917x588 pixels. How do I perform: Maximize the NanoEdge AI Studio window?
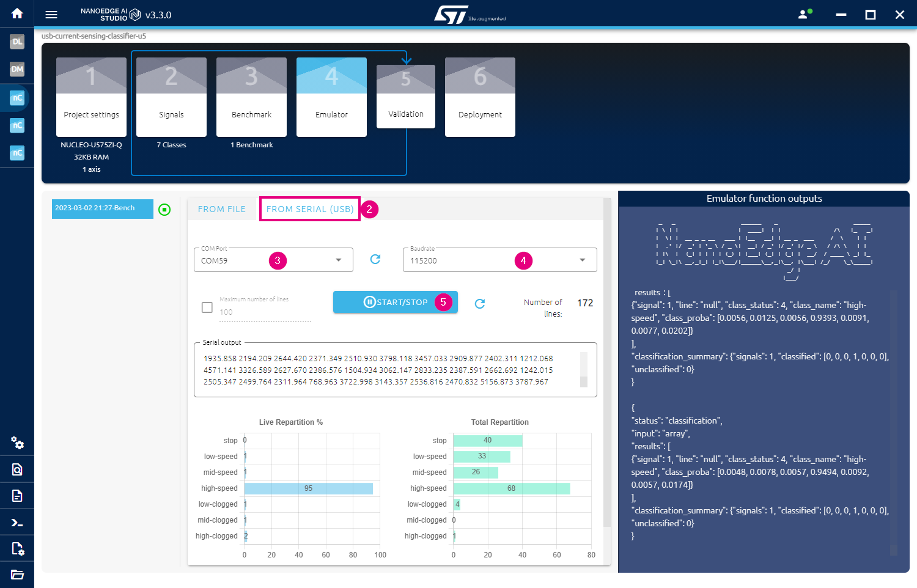[x=871, y=15]
